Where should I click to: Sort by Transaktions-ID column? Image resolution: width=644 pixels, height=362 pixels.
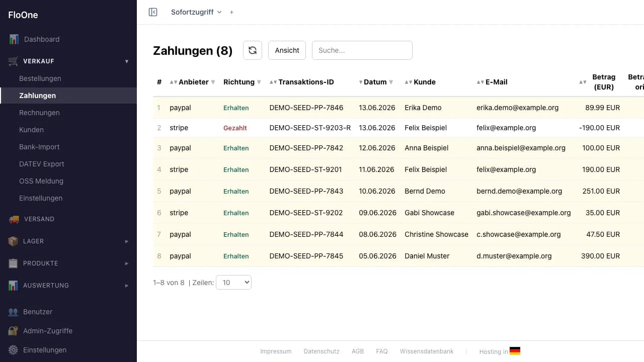click(x=302, y=82)
